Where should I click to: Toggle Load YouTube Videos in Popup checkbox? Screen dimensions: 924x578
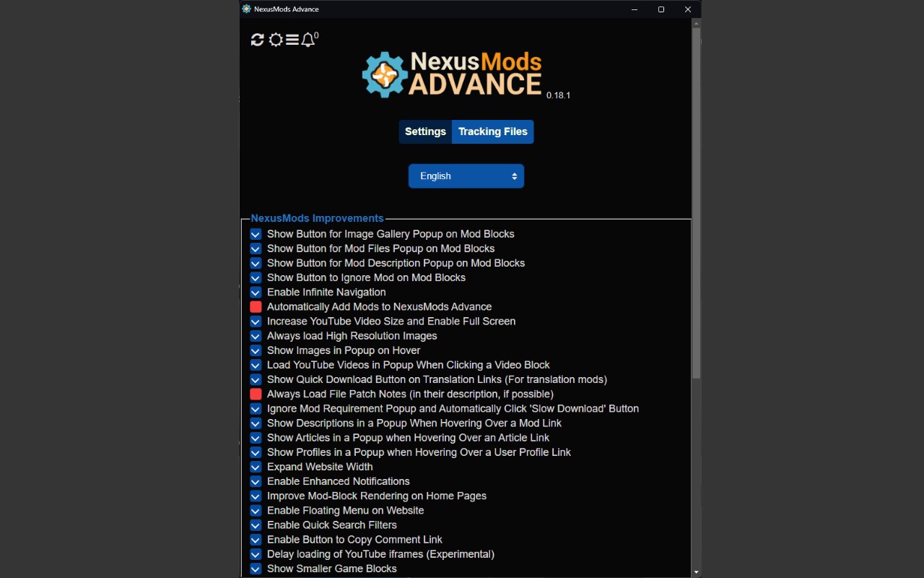point(256,365)
